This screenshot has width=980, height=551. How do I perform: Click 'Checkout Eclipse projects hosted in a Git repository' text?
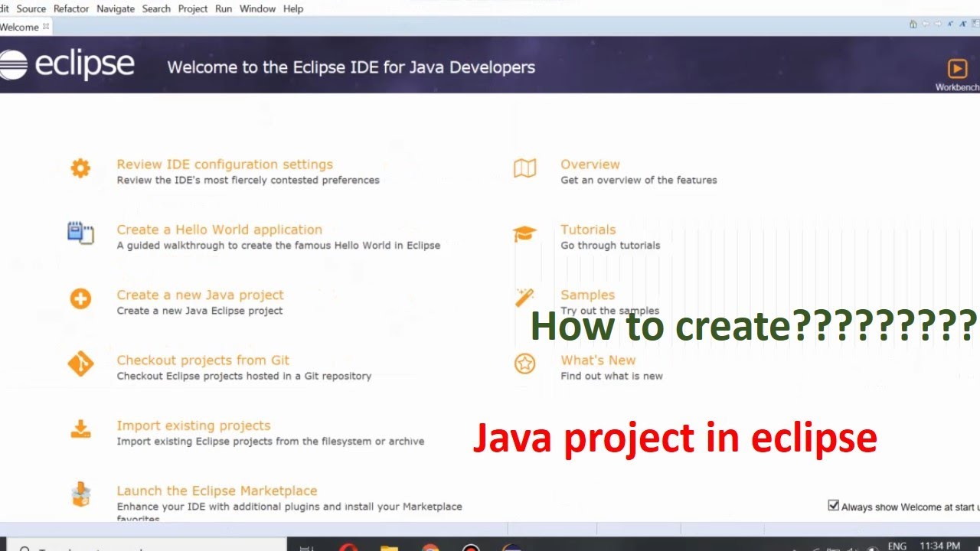(244, 376)
